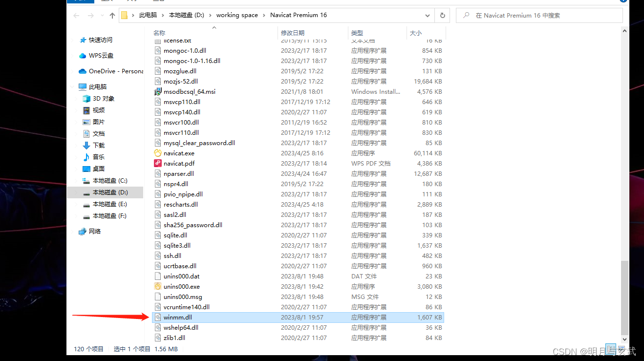This screenshot has width=644, height=361.
Task: Jump to Local Disk (D:) in breadcrumb
Action: pos(186,15)
